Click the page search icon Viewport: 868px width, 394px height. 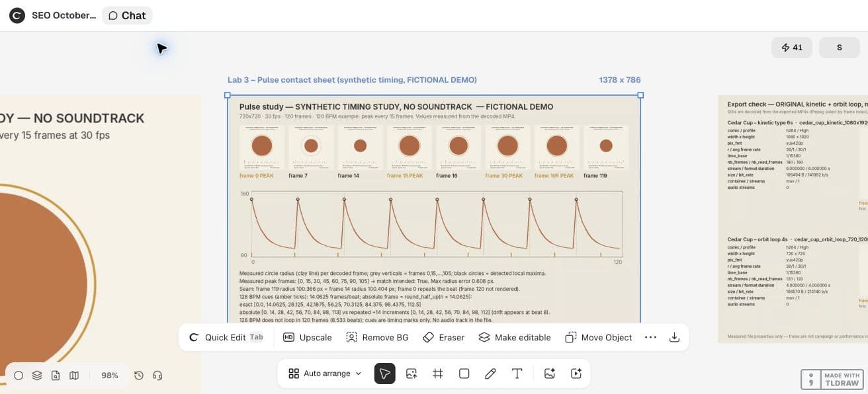point(56,375)
